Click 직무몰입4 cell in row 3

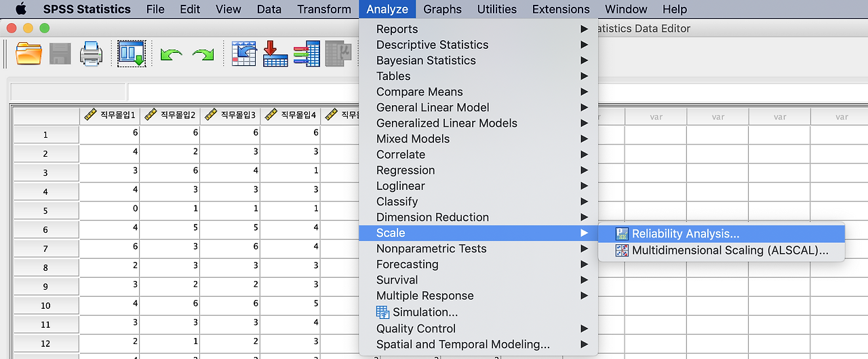(290, 172)
